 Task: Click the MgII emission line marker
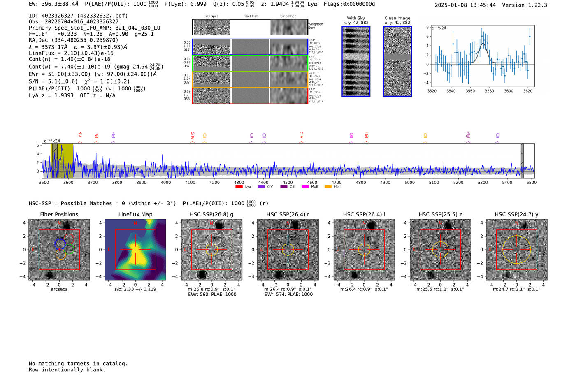[x=468, y=137]
